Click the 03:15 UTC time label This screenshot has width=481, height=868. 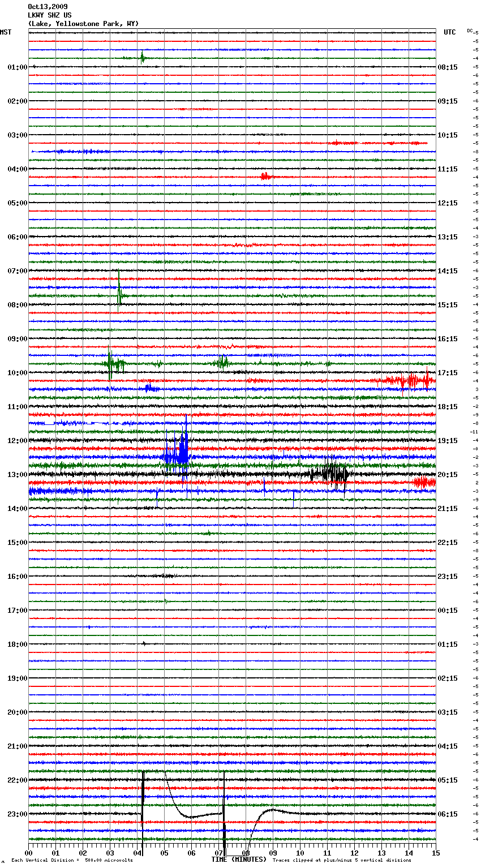(x=448, y=712)
